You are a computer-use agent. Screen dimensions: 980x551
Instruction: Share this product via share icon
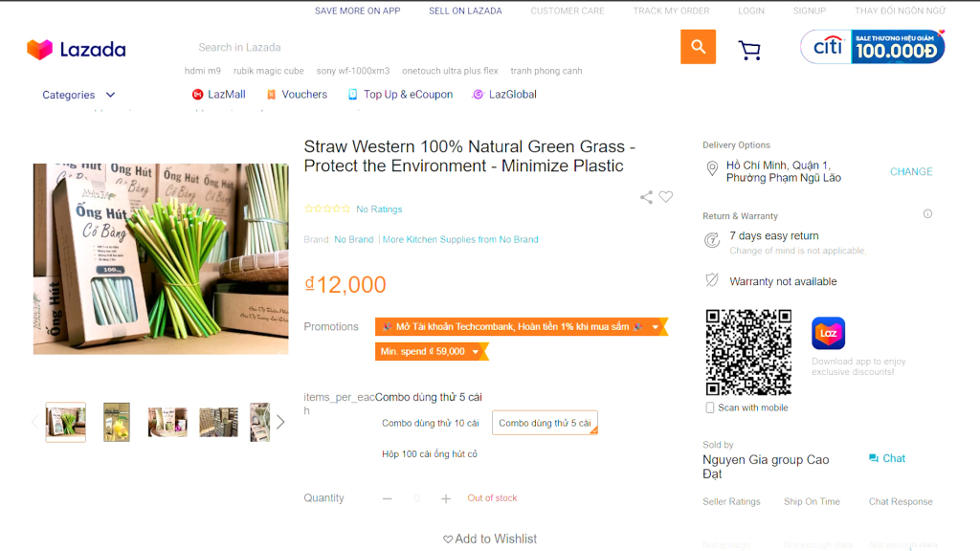click(647, 197)
